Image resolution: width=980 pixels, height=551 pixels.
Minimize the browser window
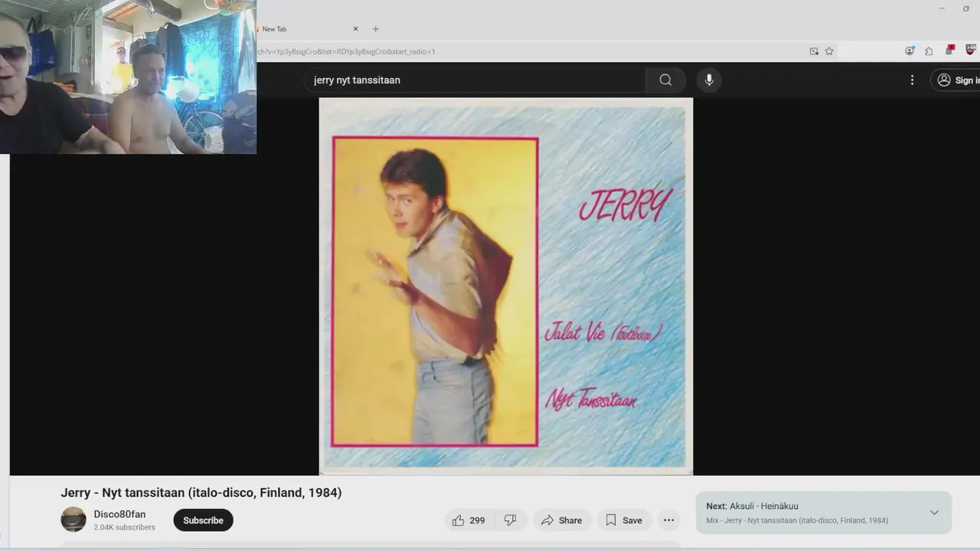(x=942, y=8)
